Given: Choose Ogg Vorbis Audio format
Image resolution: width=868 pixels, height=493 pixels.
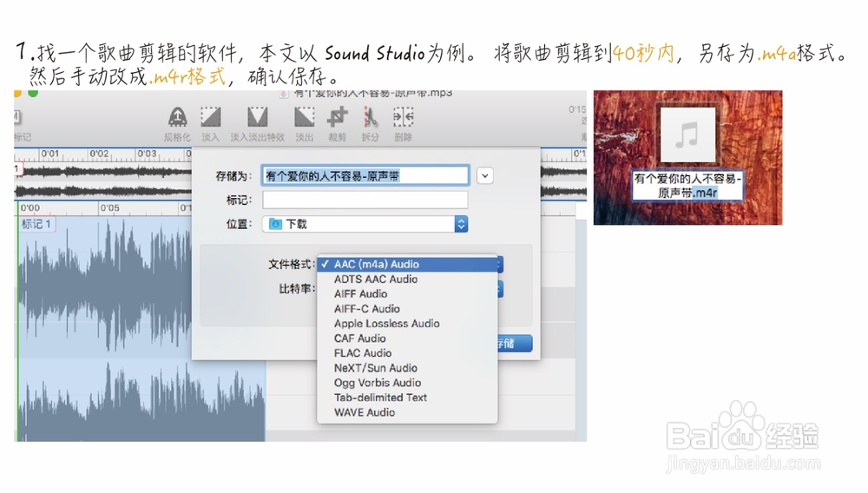Looking at the screenshot, I should click(407, 383).
